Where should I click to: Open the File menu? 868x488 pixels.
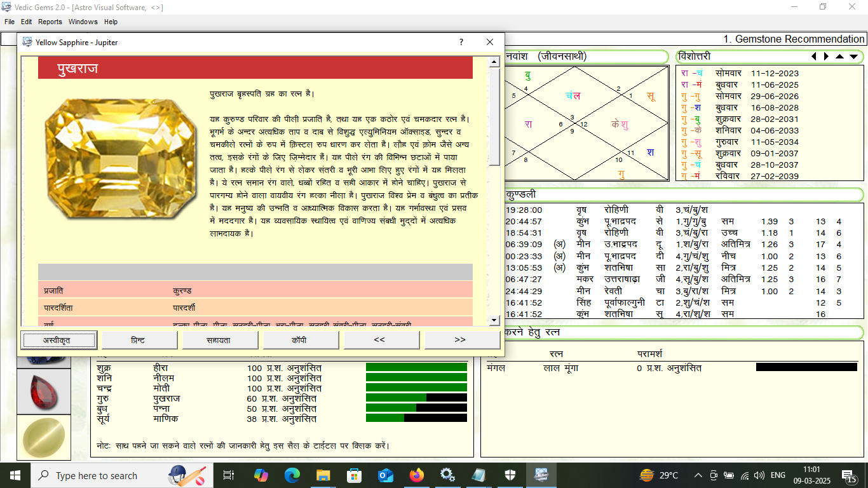pyautogui.click(x=10, y=22)
